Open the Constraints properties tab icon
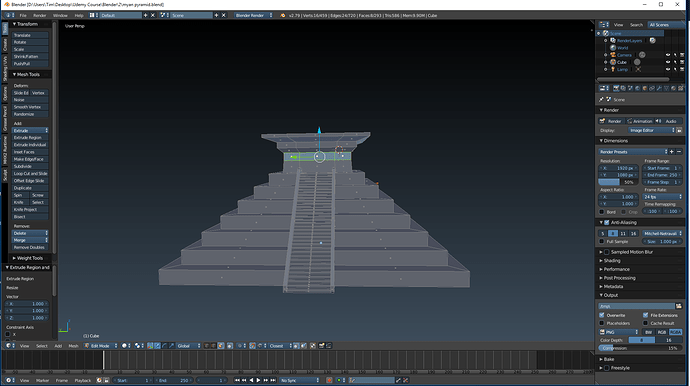690x386 pixels. point(652,88)
